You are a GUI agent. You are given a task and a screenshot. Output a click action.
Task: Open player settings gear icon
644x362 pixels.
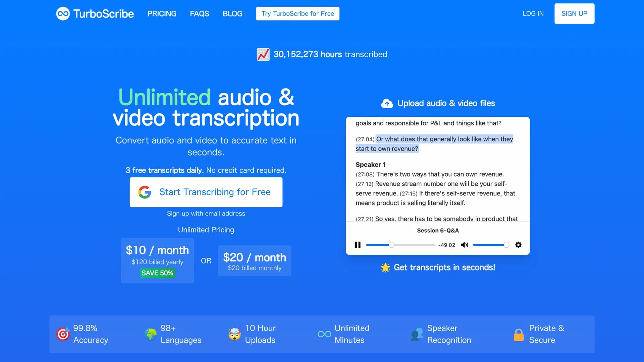coord(518,245)
